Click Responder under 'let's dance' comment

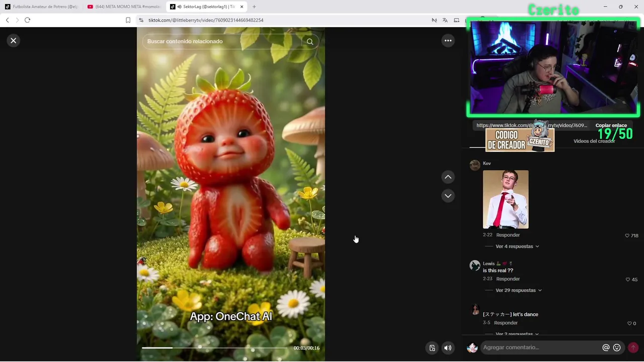click(506, 323)
